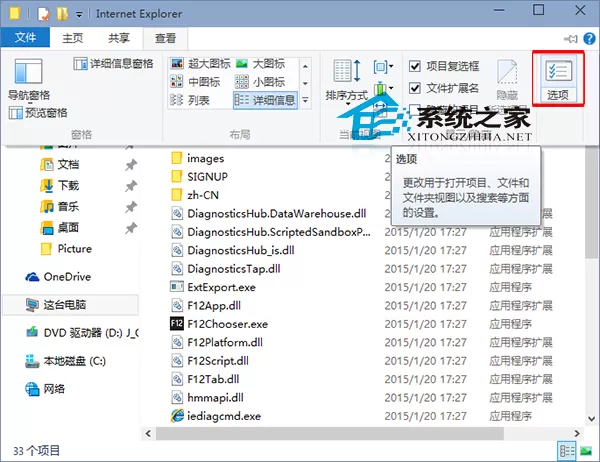Select List (列表) layout
This screenshot has height=462, width=600.
click(190, 100)
